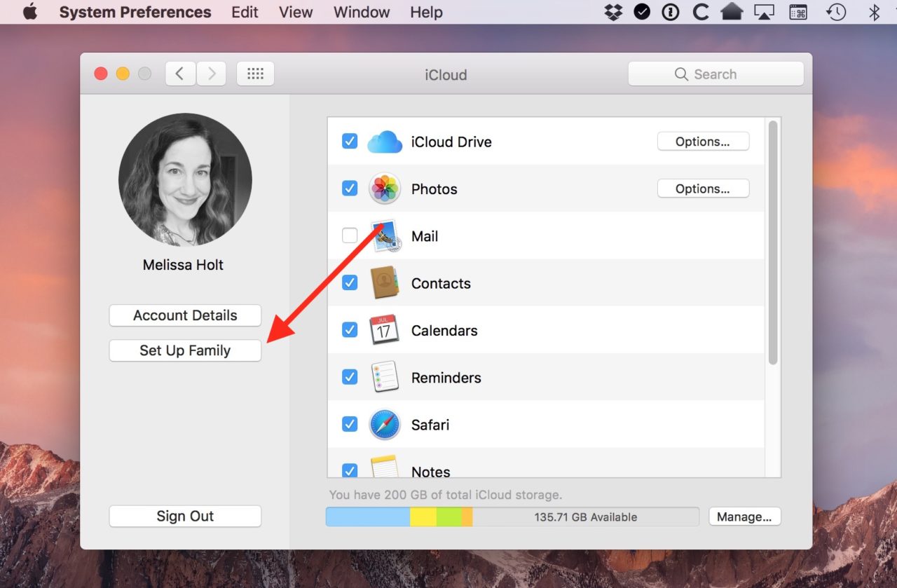Open Options for Photos

click(703, 189)
